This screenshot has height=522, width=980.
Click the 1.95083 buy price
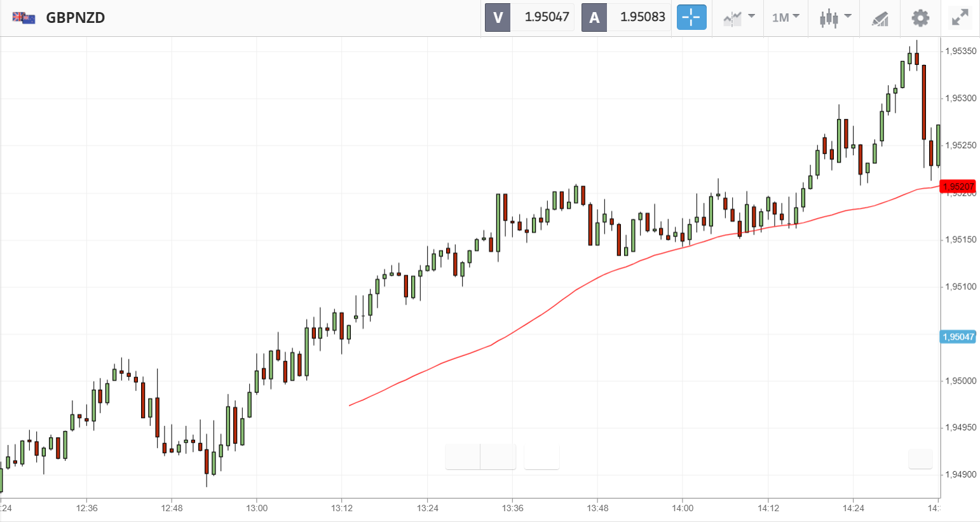[642, 17]
